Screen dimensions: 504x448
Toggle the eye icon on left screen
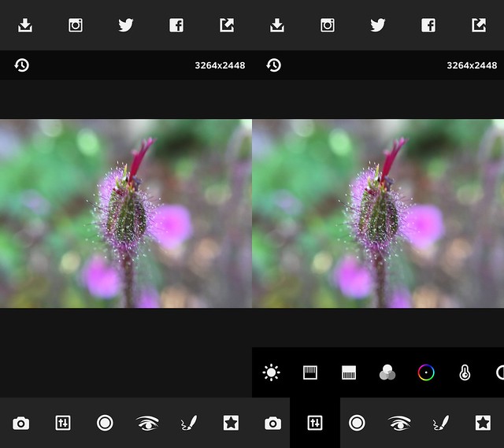(x=147, y=423)
